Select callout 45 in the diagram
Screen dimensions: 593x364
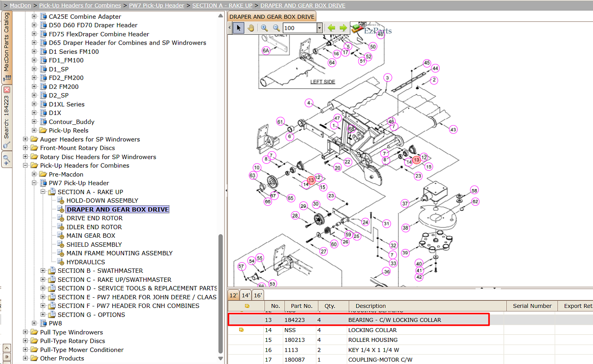(427, 63)
